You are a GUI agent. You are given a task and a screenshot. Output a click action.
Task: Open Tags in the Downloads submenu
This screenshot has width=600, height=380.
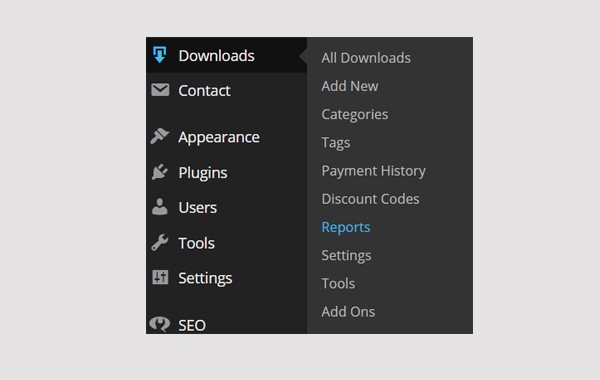[336, 143]
